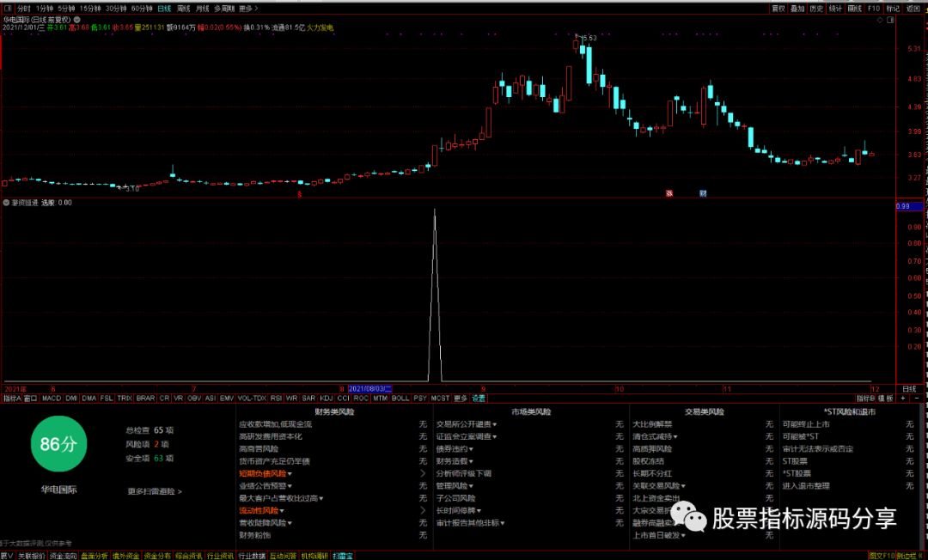The image size is (928, 560).
Task: Click the 指标B button
Action: click(x=865, y=399)
